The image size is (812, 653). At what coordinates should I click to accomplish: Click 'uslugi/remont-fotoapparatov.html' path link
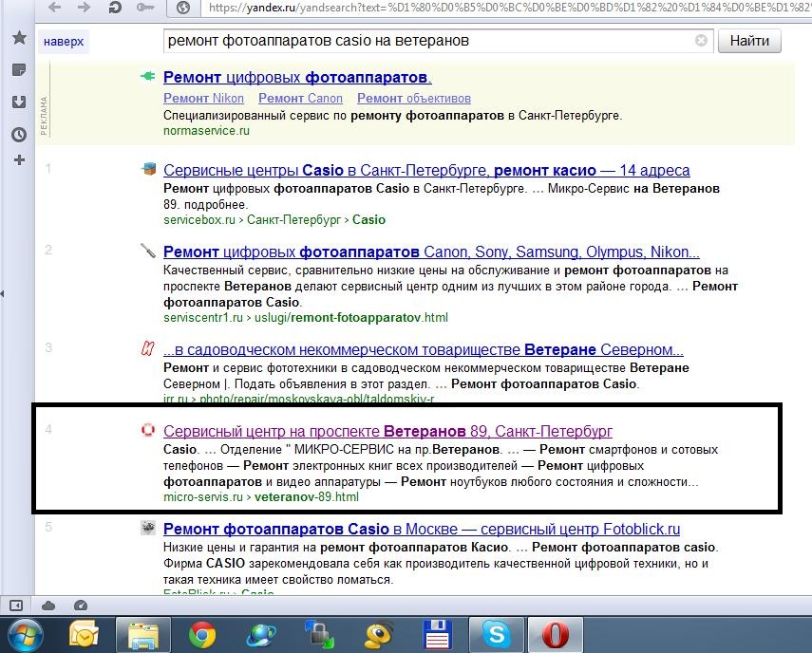click(x=351, y=318)
